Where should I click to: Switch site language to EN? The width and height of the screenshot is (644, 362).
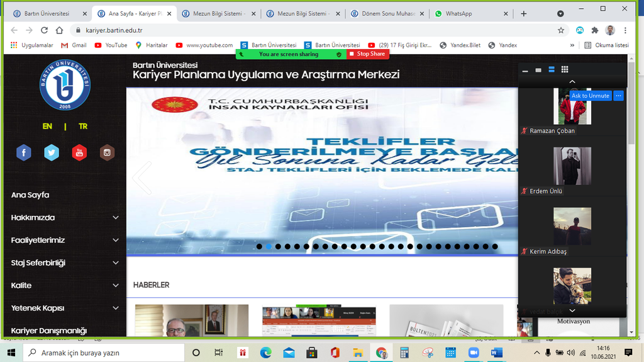(x=47, y=127)
